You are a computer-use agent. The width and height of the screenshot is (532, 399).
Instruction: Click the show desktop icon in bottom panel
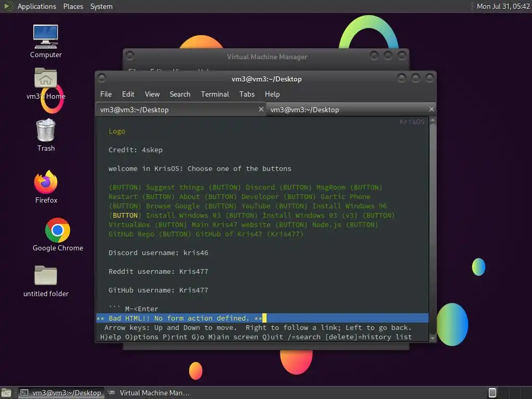6,393
